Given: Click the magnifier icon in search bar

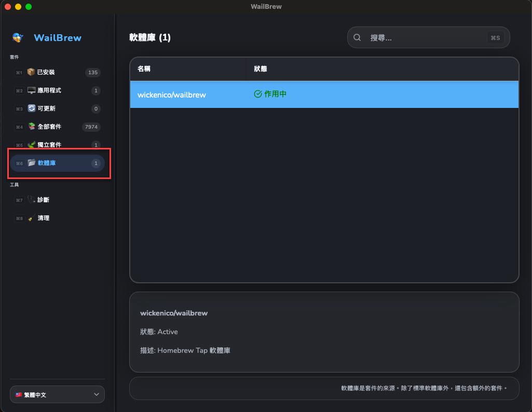Looking at the screenshot, I should (357, 37).
